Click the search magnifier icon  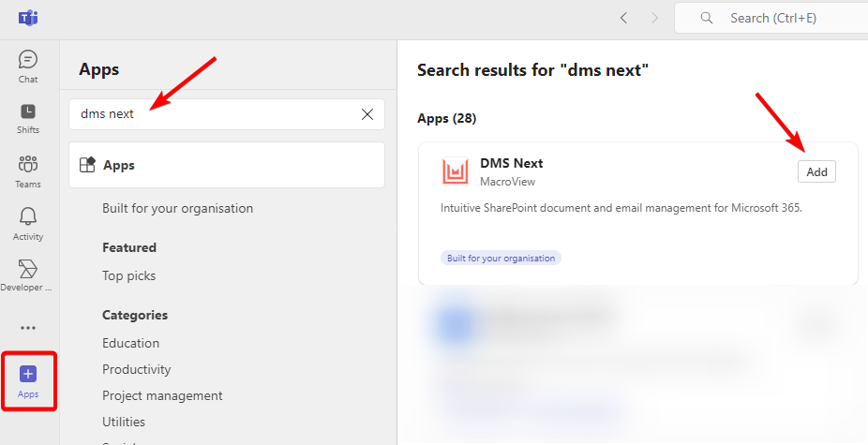(707, 18)
